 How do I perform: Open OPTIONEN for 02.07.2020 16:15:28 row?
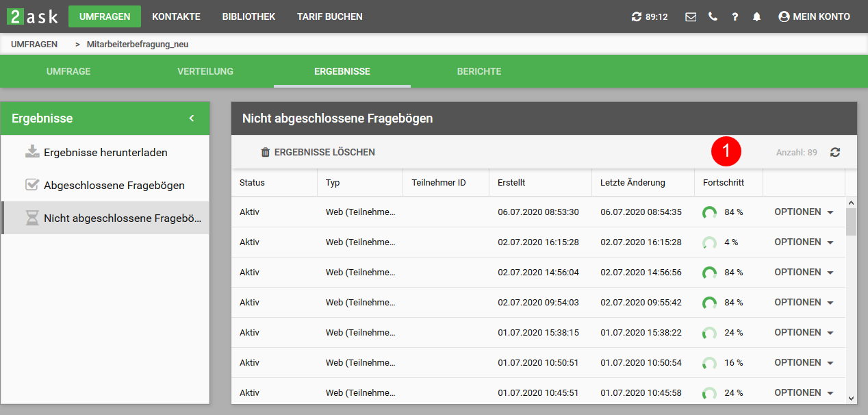click(x=804, y=242)
